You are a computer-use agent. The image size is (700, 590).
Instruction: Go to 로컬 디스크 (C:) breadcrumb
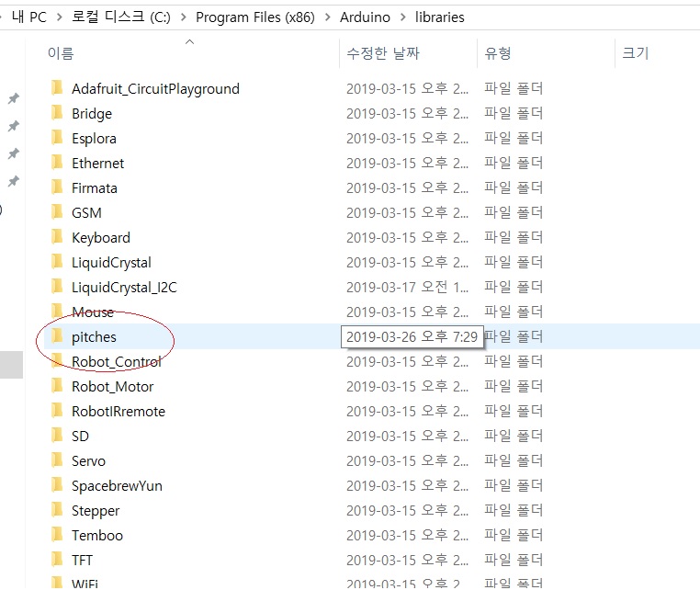[121, 17]
